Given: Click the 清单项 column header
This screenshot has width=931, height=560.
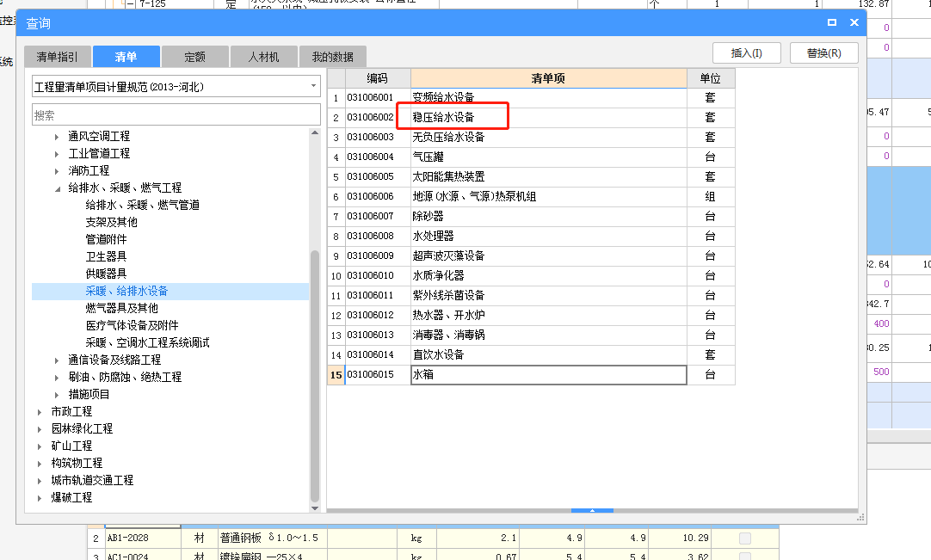Looking at the screenshot, I should tap(548, 78).
